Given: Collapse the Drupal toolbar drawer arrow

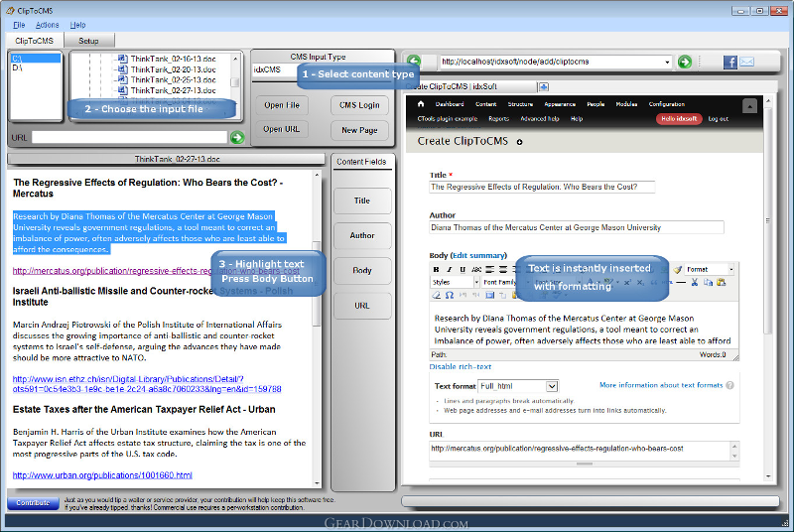Looking at the screenshot, I should tap(749, 106).
